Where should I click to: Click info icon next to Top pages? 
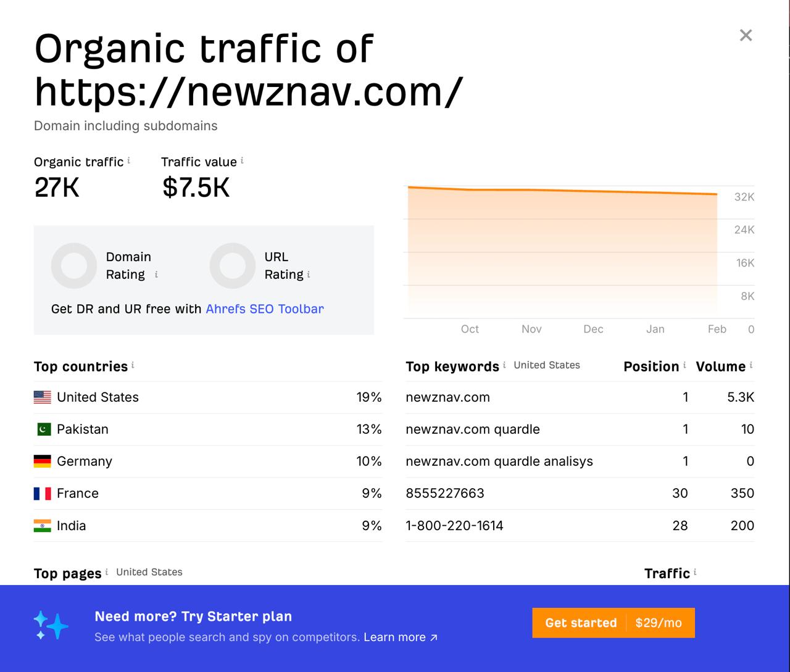point(107,572)
